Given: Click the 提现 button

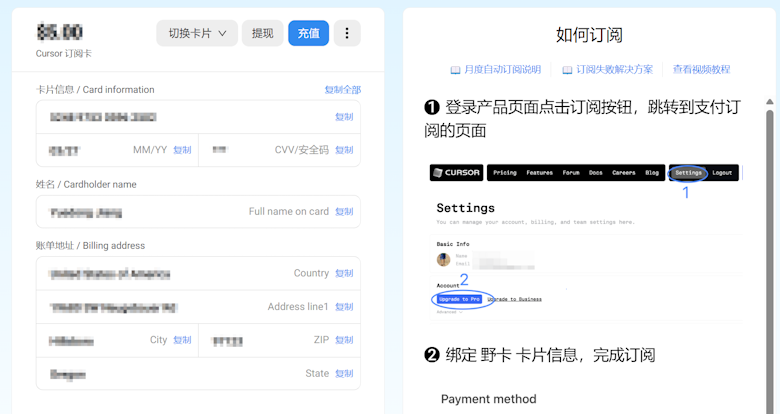Looking at the screenshot, I should point(263,33).
